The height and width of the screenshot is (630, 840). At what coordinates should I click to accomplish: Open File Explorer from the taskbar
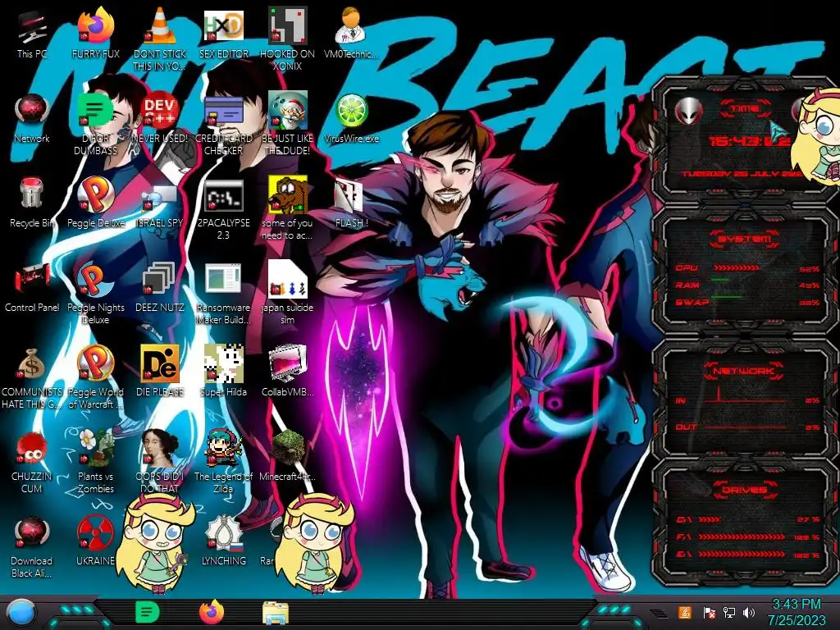276,612
